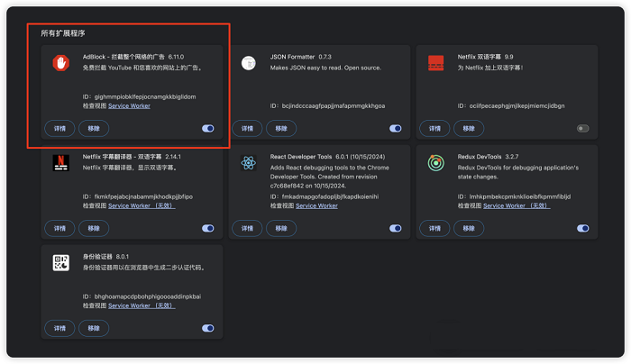Turn off the 身份验证器 extension toggle
This screenshot has height=364, width=631.
click(208, 328)
